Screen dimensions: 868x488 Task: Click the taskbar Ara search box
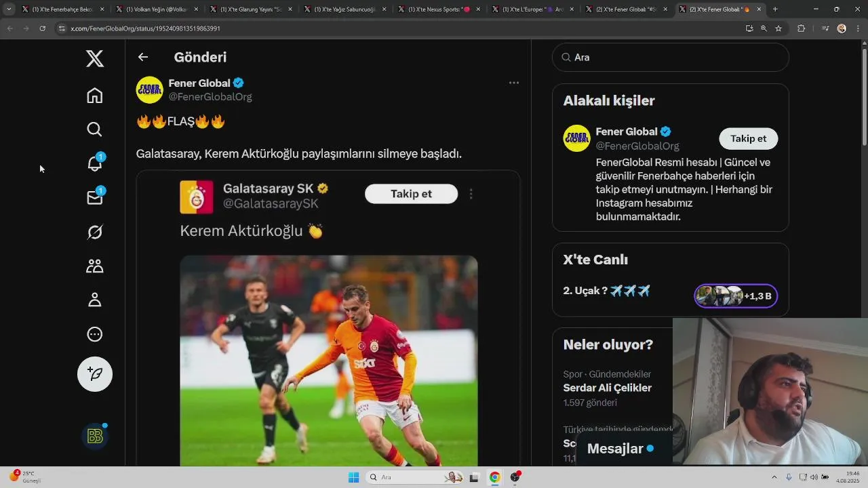click(415, 477)
